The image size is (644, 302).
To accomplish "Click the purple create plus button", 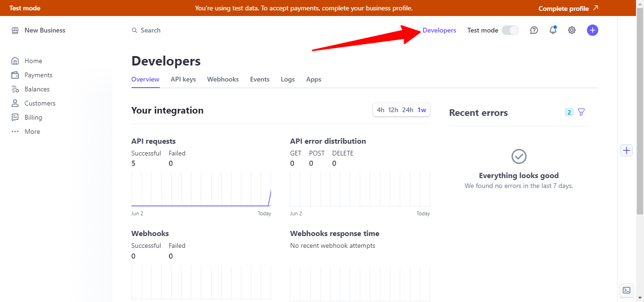I will pyautogui.click(x=592, y=30).
